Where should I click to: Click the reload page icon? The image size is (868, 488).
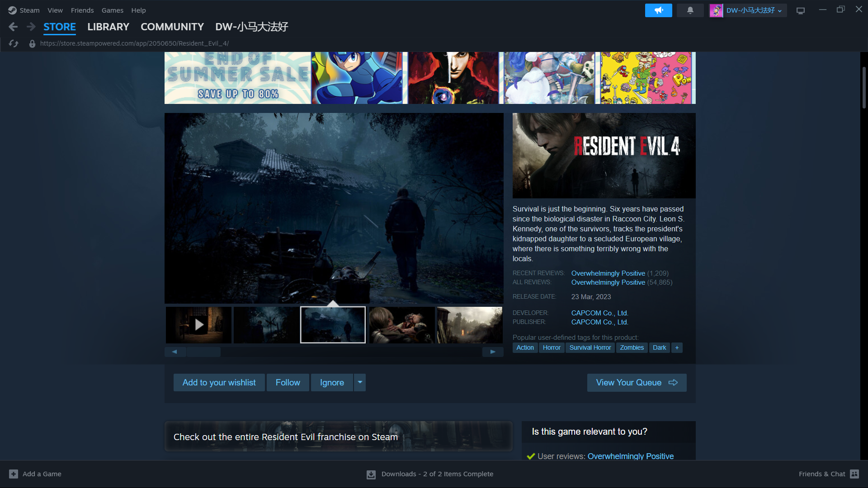[14, 43]
